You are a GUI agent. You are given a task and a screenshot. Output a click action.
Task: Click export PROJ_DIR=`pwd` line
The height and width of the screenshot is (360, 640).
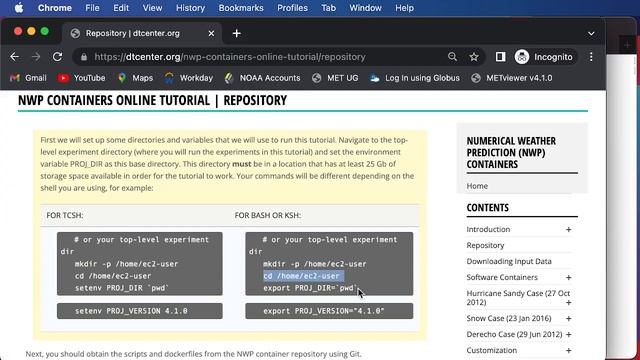[x=310, y=288]
